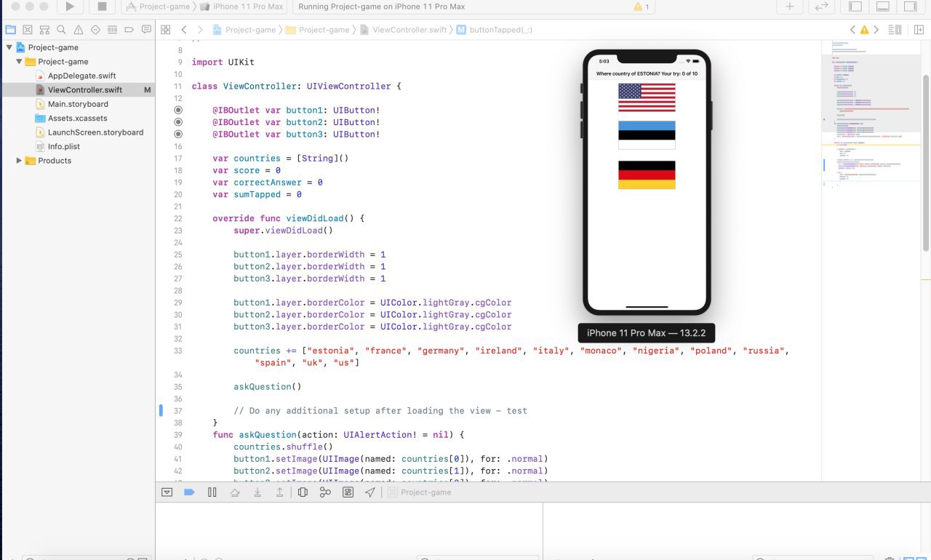Go back in editor history
The height and width of the screenshot is (560, 931).
pos(183,30)
